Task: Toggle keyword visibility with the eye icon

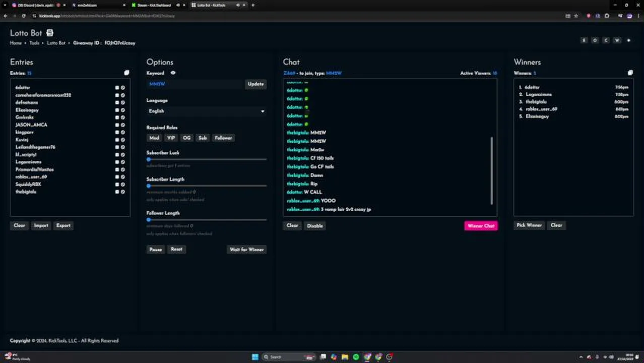Action: point(173,73)
